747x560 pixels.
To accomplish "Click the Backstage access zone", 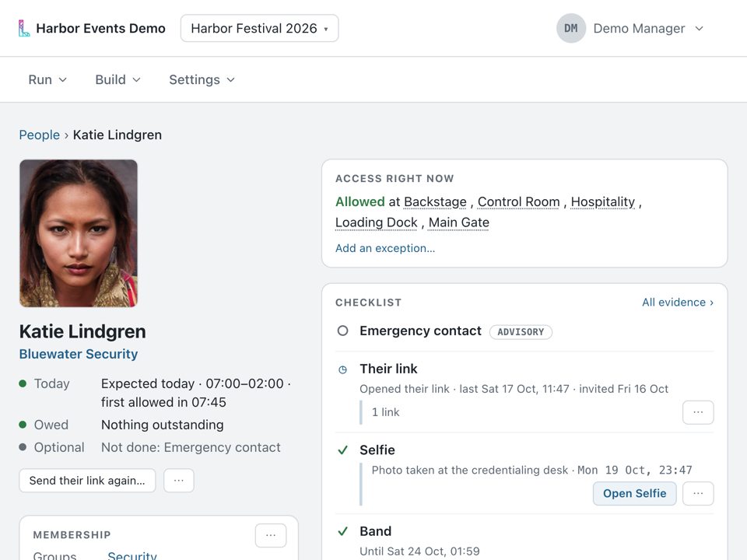I will [435, 202].
